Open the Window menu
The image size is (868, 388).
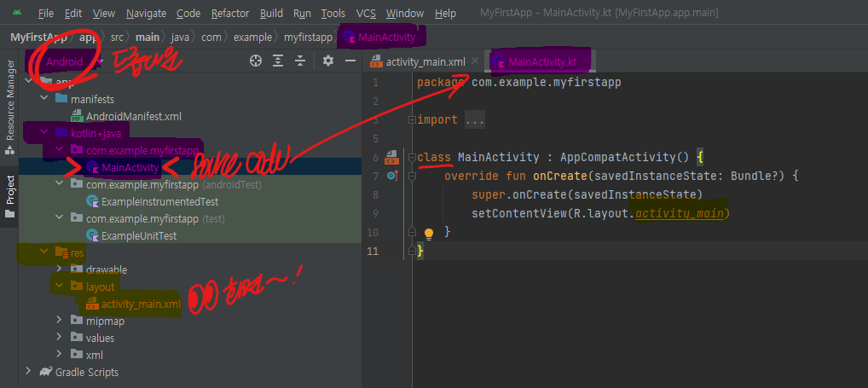[405, 14]
